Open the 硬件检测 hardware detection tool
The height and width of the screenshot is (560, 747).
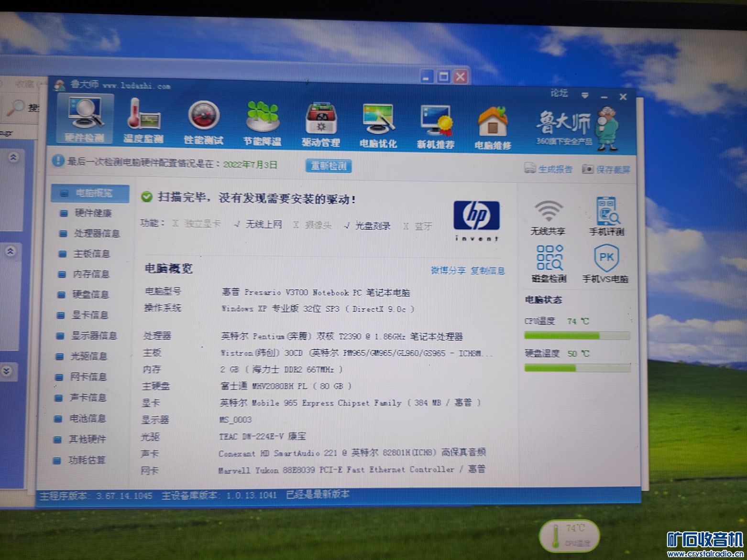tap(85, 119)
